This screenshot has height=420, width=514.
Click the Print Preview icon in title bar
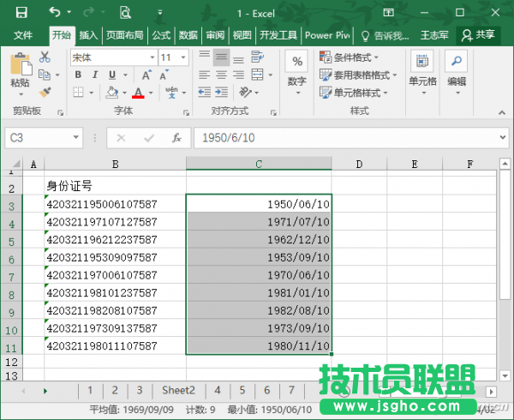(x=125, y=13)
